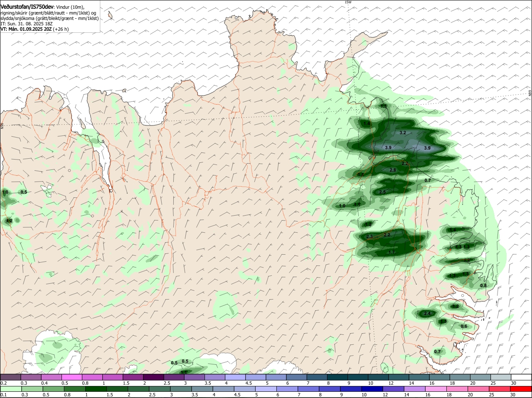Pick the bright red 30 swatch in lower legend row
This screenshot has height=398, width=532.
click(x=521, y=389)
